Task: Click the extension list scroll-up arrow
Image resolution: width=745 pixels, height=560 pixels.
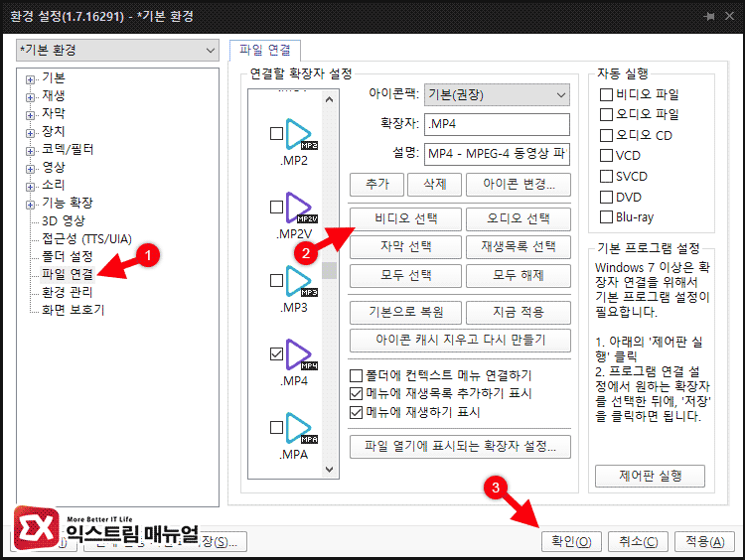Action: coord(329,99)
